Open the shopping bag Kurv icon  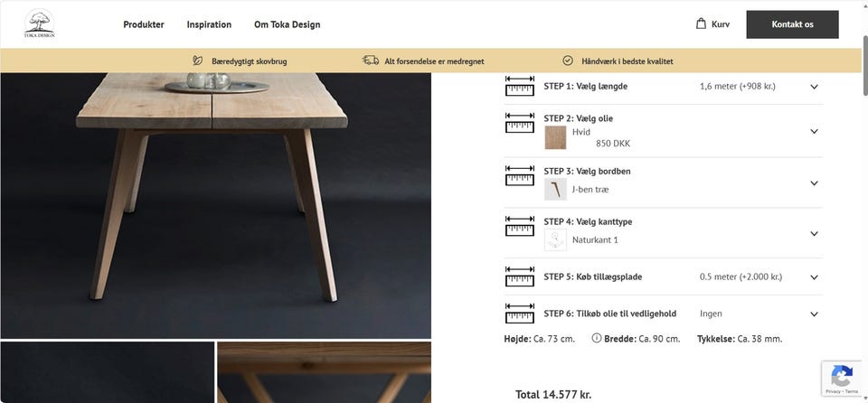[x=701, y=23]
